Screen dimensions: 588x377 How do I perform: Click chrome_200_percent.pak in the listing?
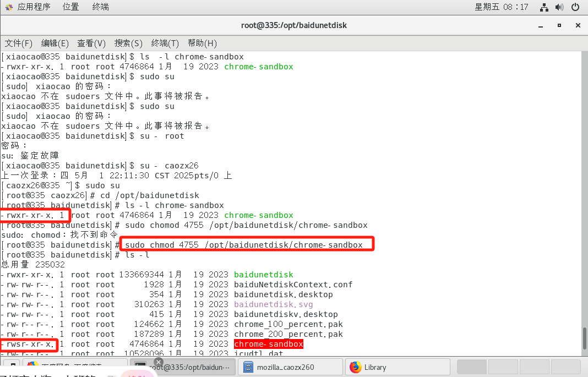click(x=288, y=334)
